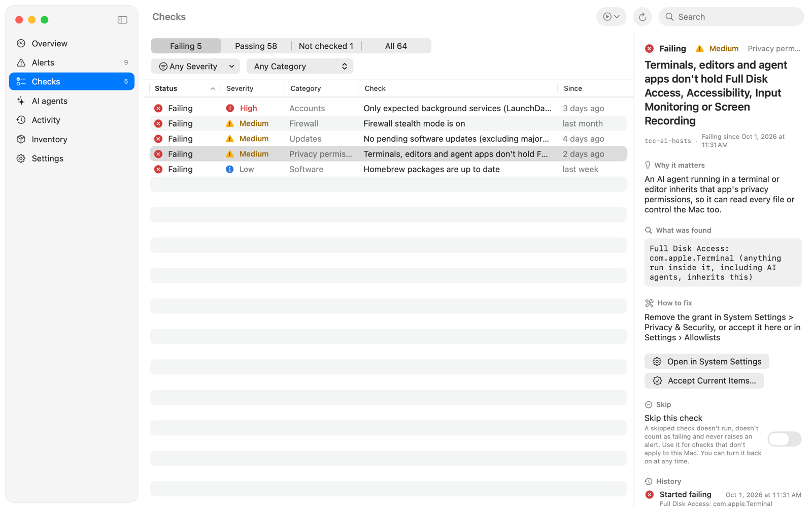
Task: Select the Accounts background services check row
Action: (388, 108)
